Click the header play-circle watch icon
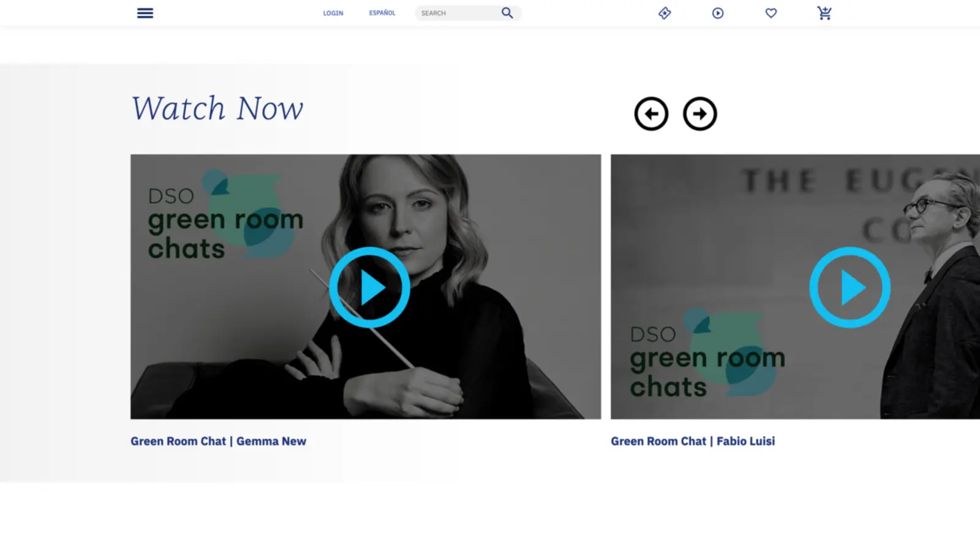This screenshot has width=980, height=534. click(x=718, y=13)
